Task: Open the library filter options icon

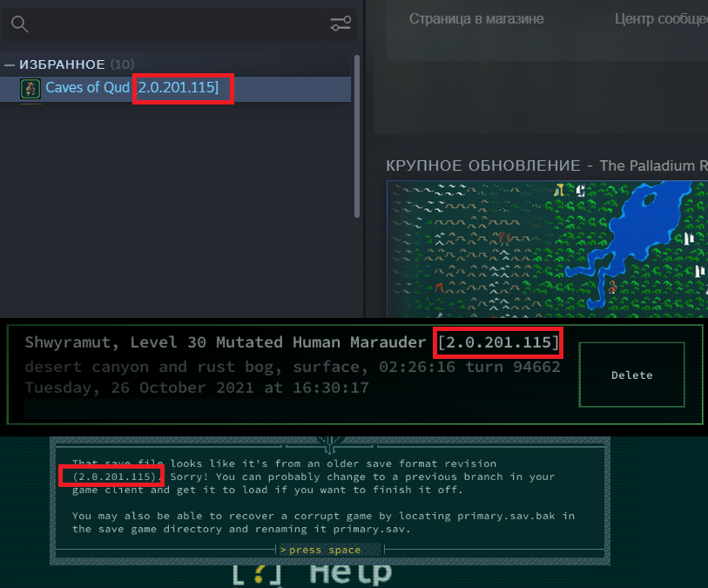Action: click(x=341, y=24)
